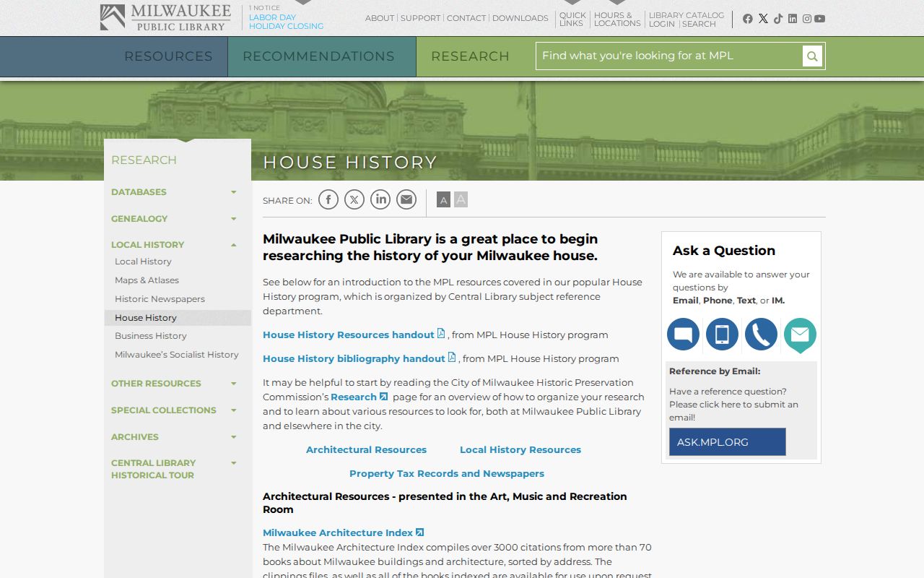The width and height of the screenshot is (924, 578).
Task: Select Historic Newspapers in the sidebar
Action: [160, 299]
